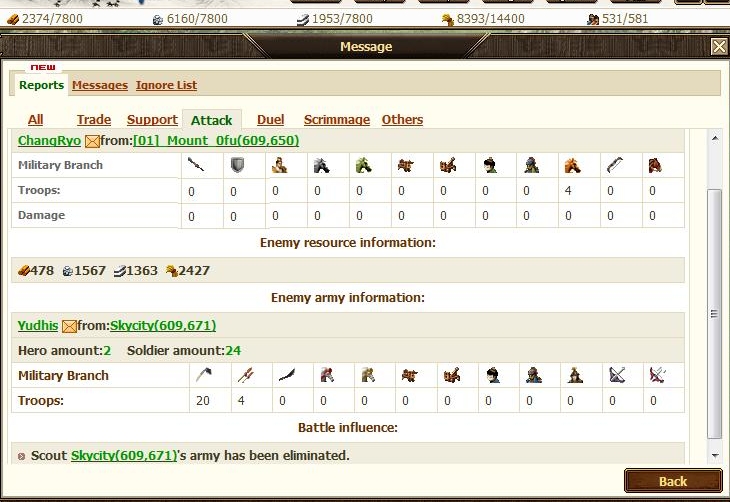The height and width of the screenshot is (502, 730).
Task: Switch to the Reports tab
Action: coord(41,85)
